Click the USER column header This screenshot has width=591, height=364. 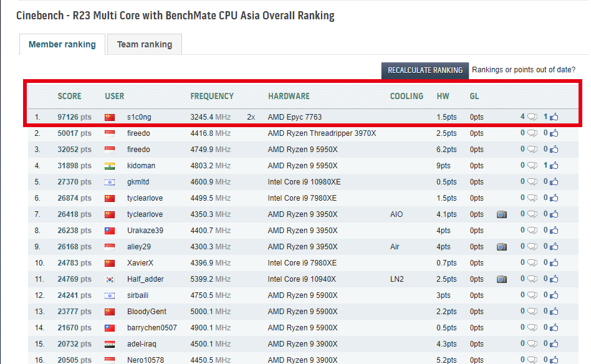(x=114, y=96)
